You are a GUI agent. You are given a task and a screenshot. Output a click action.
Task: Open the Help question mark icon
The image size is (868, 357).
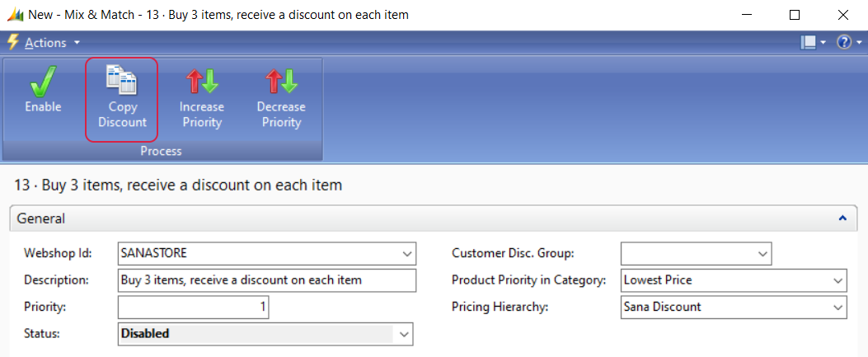[843, 43]
